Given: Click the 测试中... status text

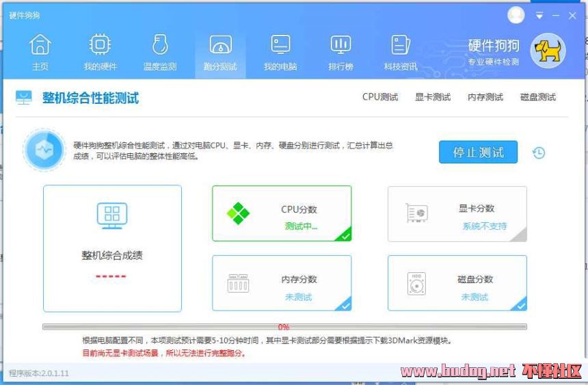Looking at the screenshot, I should (301, 226).
